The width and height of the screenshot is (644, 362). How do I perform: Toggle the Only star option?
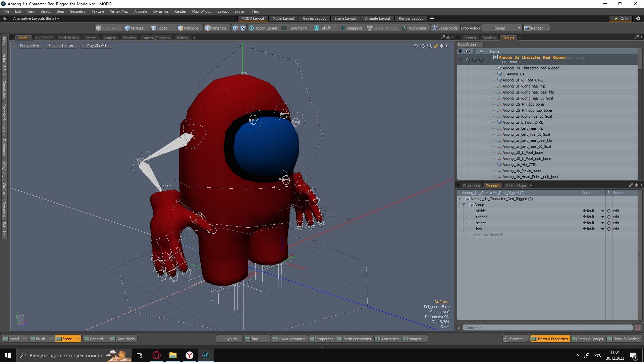click(x=621, y=18)
